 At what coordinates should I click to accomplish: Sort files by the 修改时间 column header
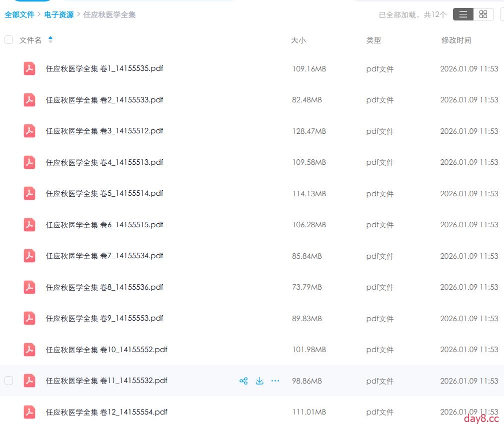(x=456, y=40)
